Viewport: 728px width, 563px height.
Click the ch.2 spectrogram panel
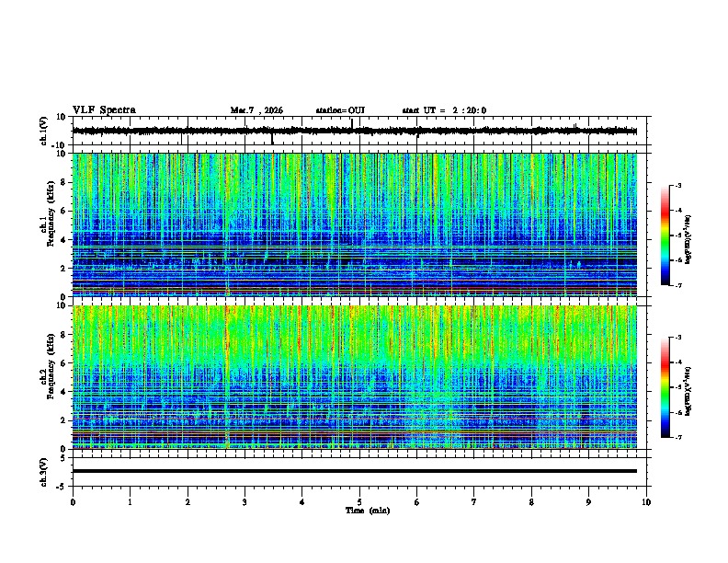tap(354, 377)
